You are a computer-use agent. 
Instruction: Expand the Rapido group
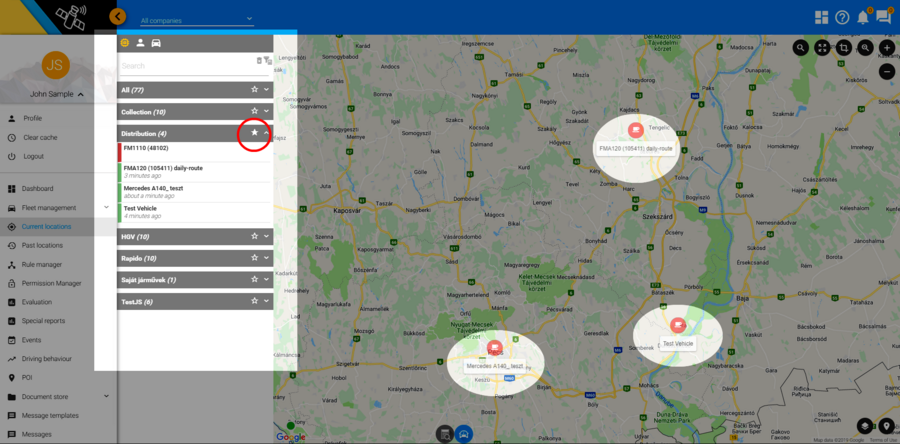point(267,258)
